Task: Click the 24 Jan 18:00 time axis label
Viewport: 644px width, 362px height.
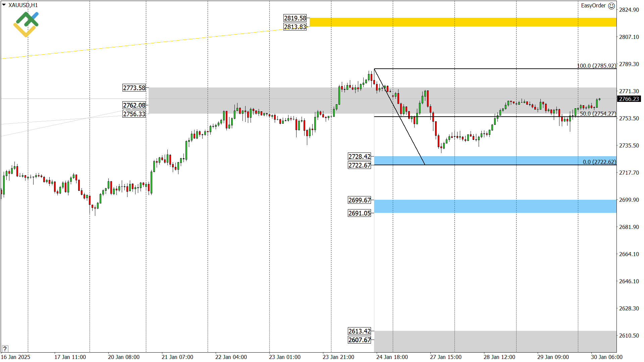Action: click(x=392, y=357)
